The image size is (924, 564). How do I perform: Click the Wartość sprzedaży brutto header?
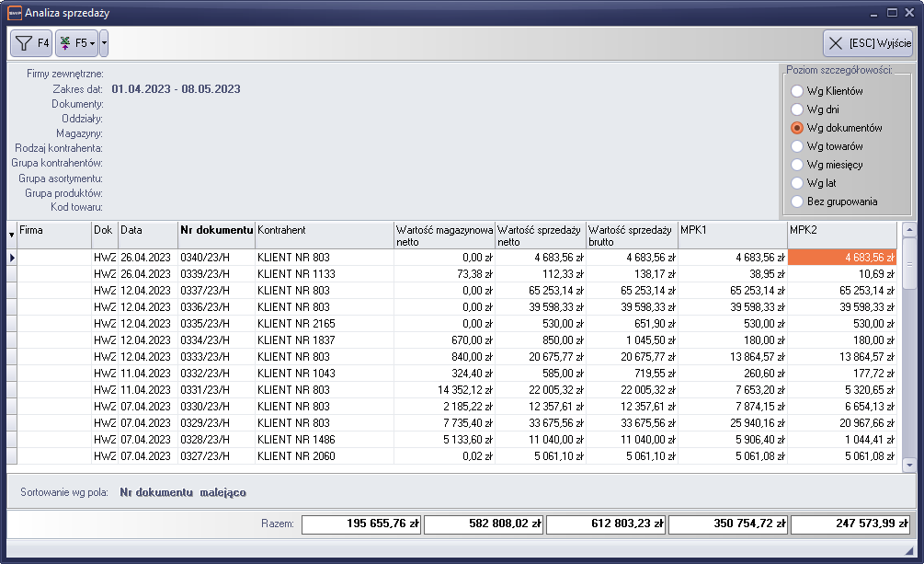coord(631,235)
